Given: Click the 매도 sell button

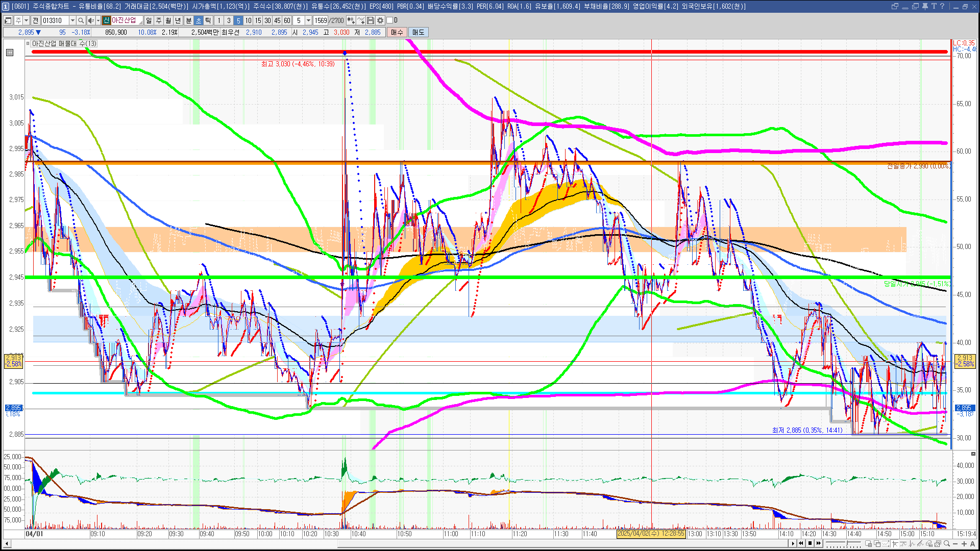Looking at the screenshot, I should [x=418, y=32].
